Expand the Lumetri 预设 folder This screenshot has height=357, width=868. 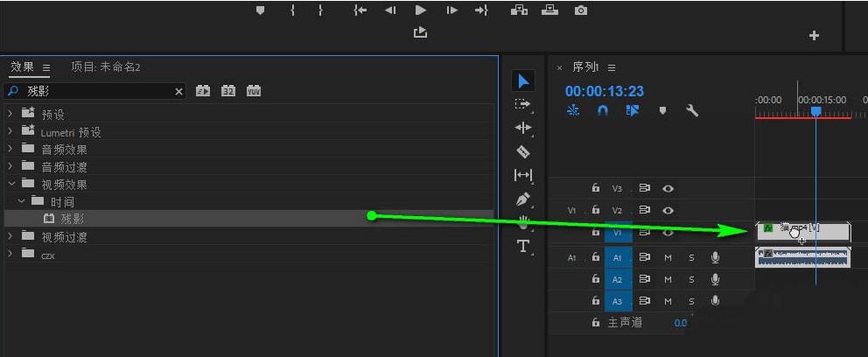click(10, 132)
